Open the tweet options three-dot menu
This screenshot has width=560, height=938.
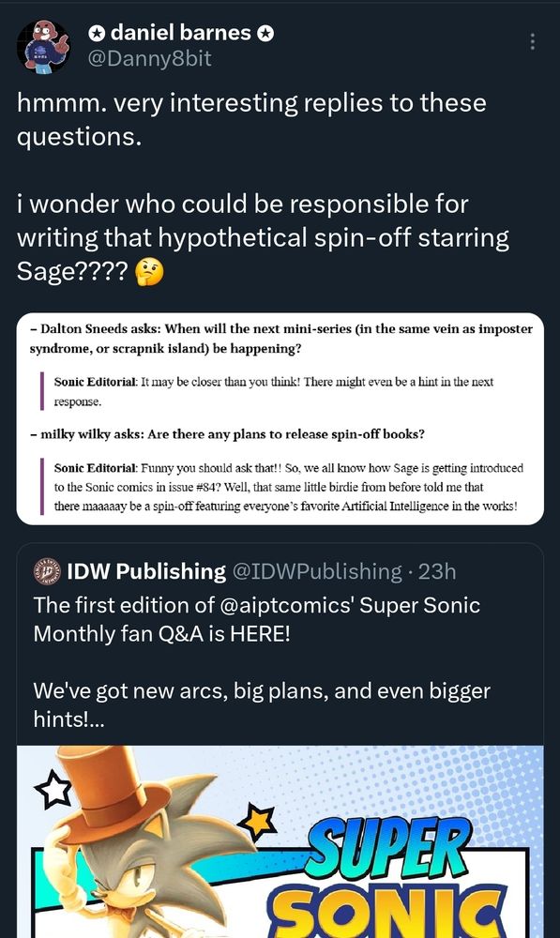tap(532, 41)
